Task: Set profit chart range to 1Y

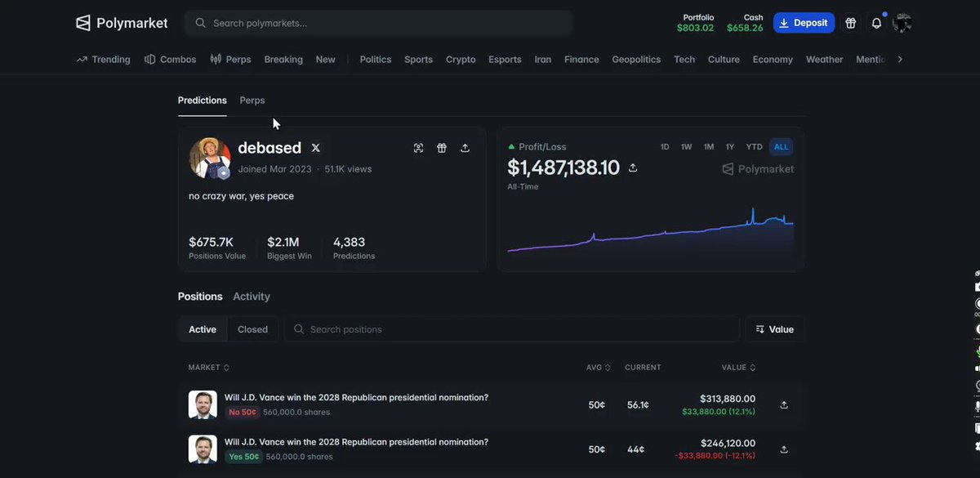Action: coord(730,147)
